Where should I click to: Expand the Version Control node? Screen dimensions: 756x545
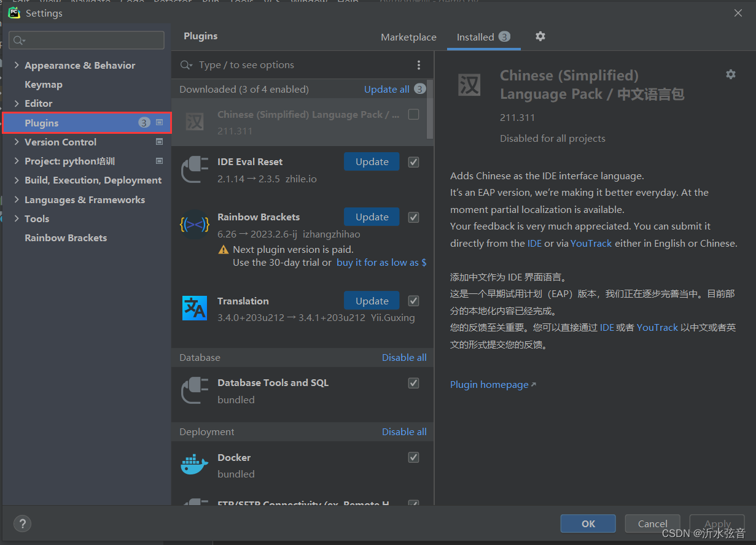[x=17, y=142]
